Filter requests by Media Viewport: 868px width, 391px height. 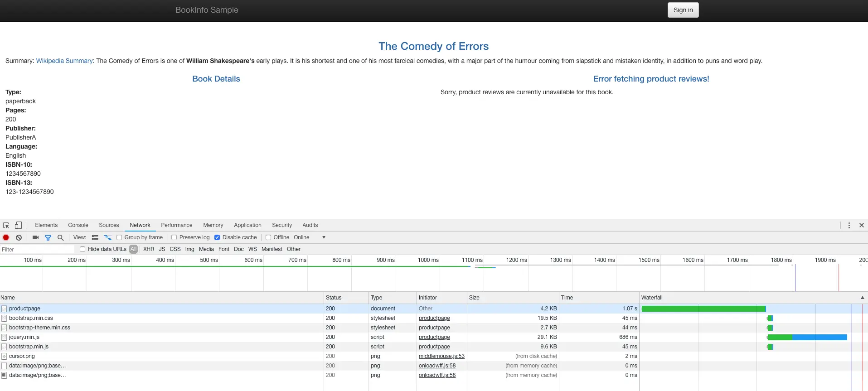point(206,249)
